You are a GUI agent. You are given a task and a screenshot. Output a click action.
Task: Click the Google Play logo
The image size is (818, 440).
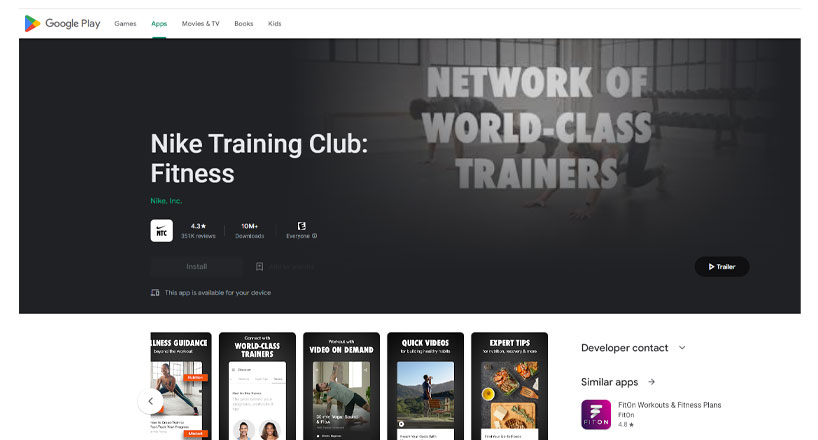tap(62, 23)
